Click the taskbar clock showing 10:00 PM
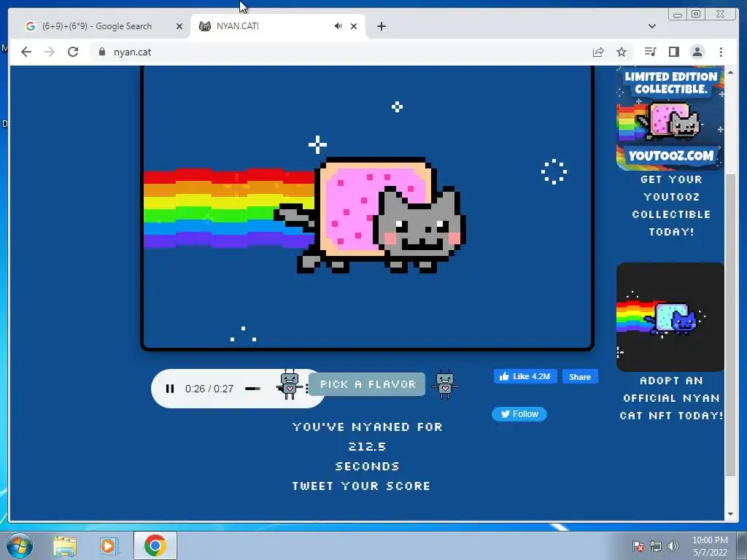747x560 pixels. click(710, 546)
